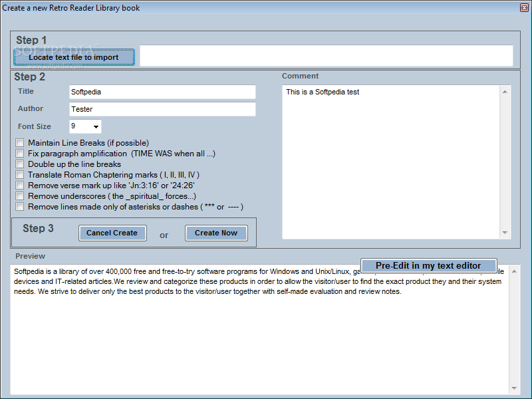Click the 'Step 2' heading
Viewport: 532px width, 399px height.
click(x=29, y=76)
